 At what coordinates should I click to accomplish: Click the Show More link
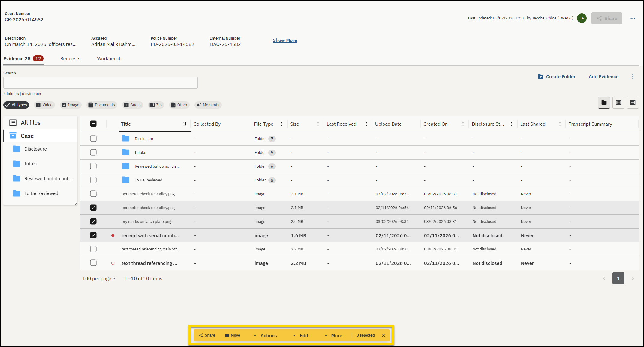coord(284,40)
